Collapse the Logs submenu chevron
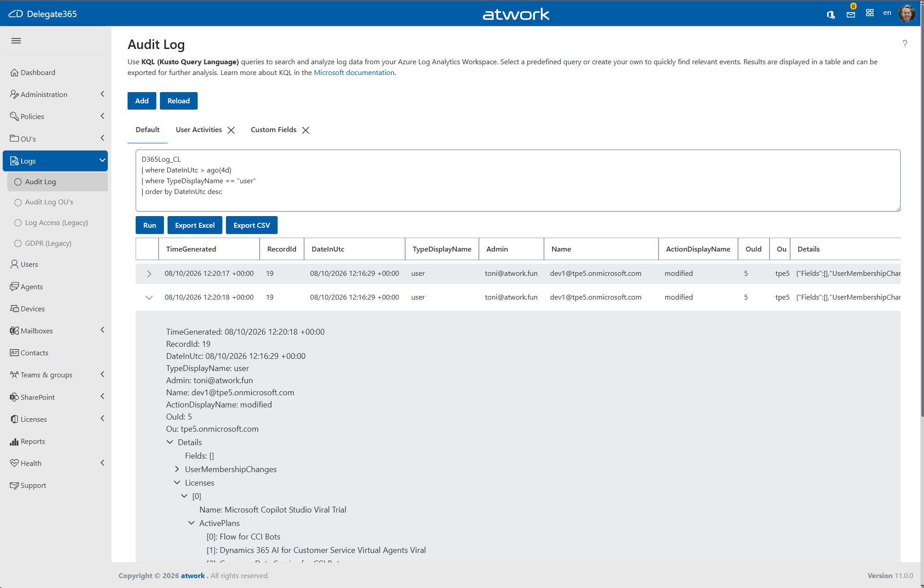The image size is (924, 588). pos(102,160)
